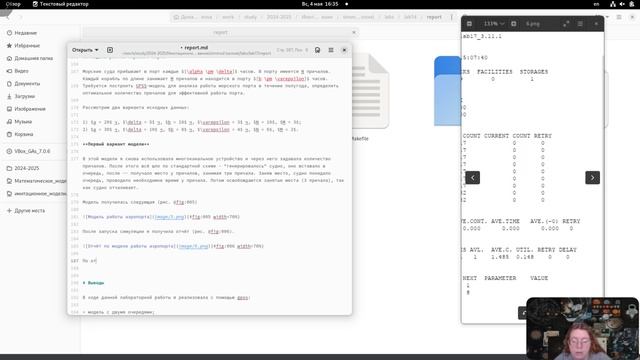Click the 'Стр 187' cursor position indicator
640x360 pixels.
[x=292, y=50]
